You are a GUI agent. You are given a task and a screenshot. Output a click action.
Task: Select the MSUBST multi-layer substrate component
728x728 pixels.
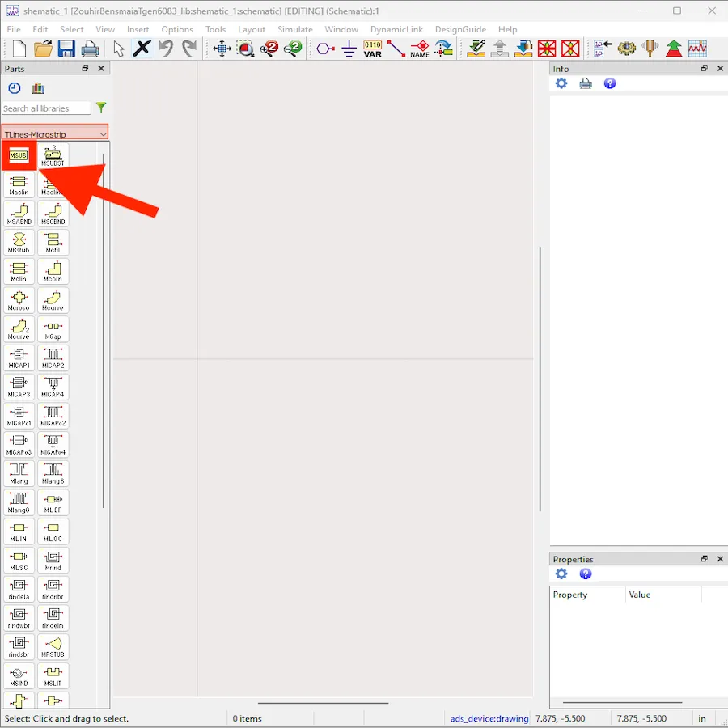(x=53, y=155)
